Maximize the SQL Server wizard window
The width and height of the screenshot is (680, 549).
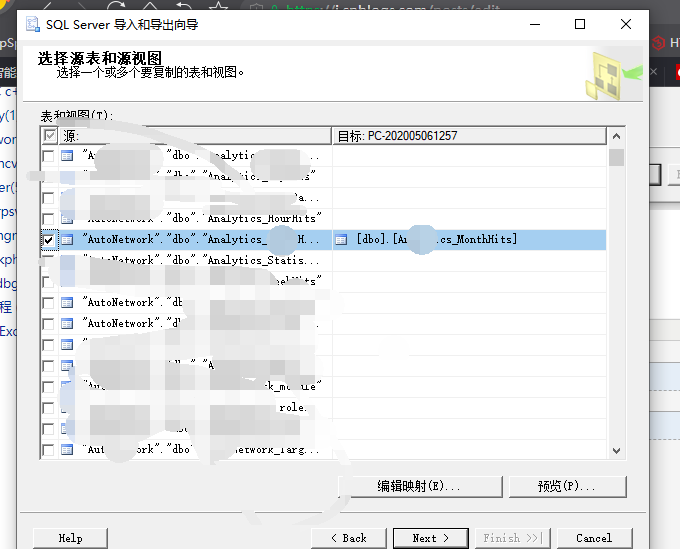click(580, 24)
